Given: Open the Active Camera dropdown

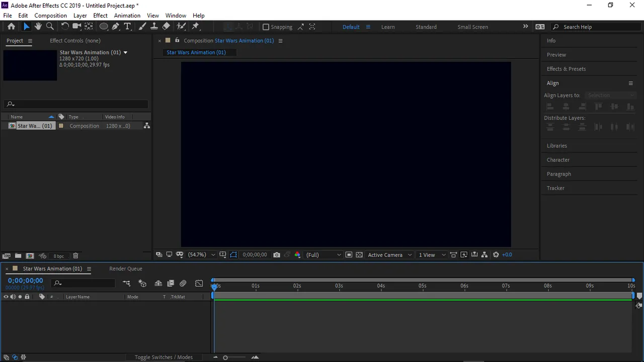Looking at the screenshot, I should (390, 255).
